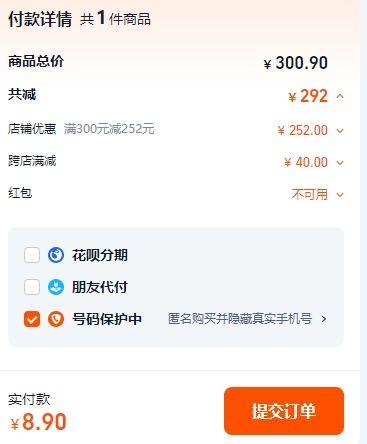The height and width of the screenshot is (444, 367).
Task: Click the 满300元减252元 promotion text
Action: [109, 129]
